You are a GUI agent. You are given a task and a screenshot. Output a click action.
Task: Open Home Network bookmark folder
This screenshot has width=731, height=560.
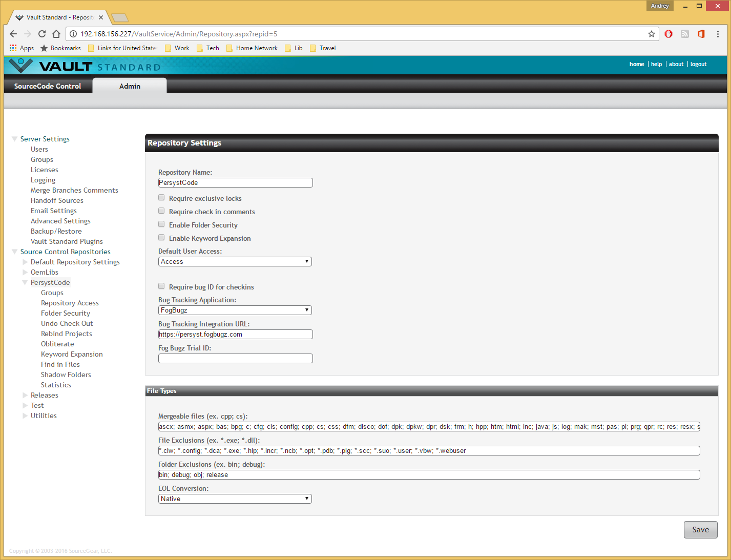tap(252, 48)
